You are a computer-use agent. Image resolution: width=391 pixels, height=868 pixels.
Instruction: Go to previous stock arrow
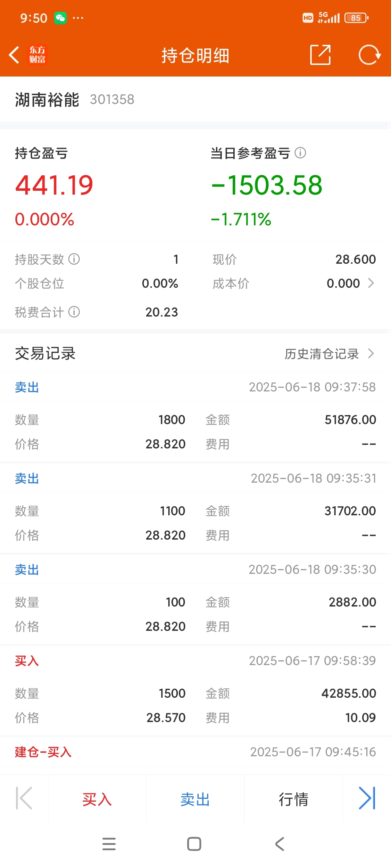click(24, 798)
